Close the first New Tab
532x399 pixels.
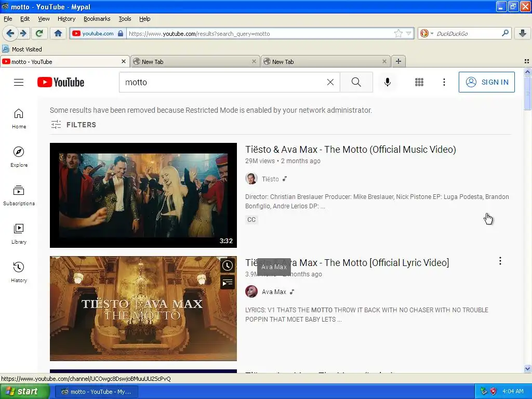(254, 61)
